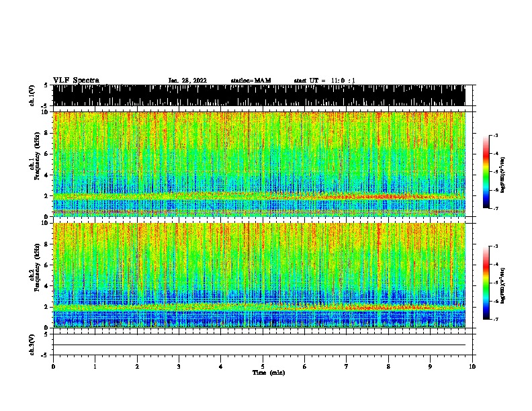Click time axis tick label "6"
The width and height of the screenshot is (532, 411).
[305, 366]
